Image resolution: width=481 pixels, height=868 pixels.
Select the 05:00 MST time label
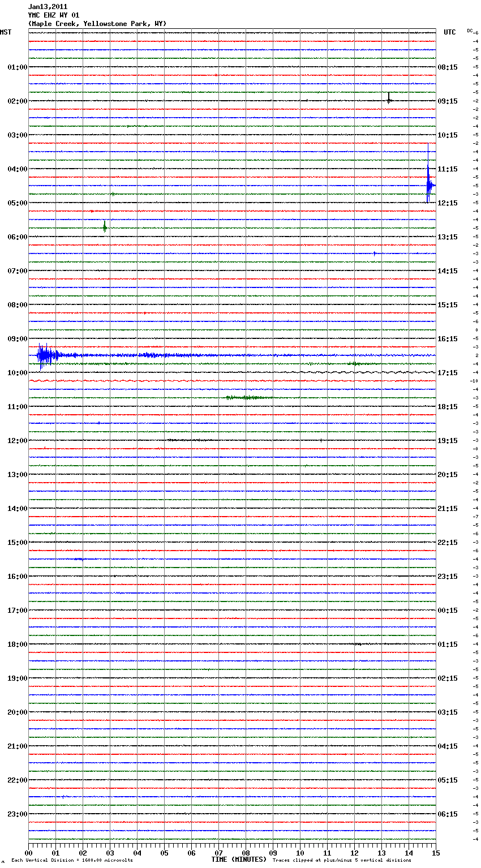(x=17, y=203)
